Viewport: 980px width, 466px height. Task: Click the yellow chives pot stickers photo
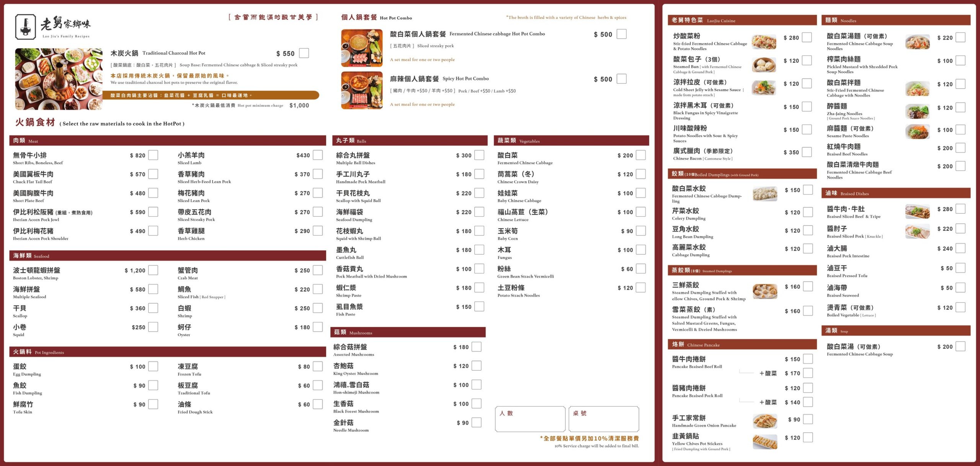(764, 441)
